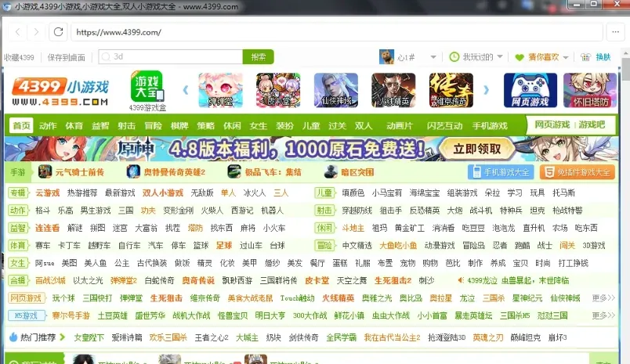
Task: Click the browser back arrow
Action: (x=17, y=32)
